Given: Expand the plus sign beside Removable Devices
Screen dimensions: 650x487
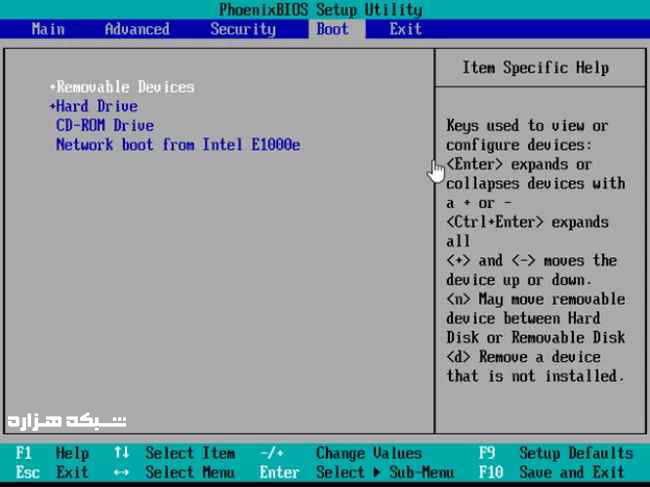Looking at the screenshot, I should pos(53,87).
